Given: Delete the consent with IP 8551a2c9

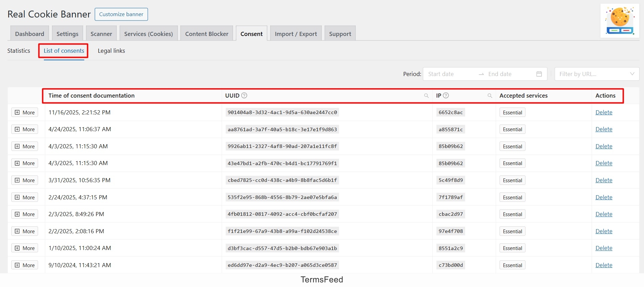Looking at the screenshot, I should (x=604, y=248).
